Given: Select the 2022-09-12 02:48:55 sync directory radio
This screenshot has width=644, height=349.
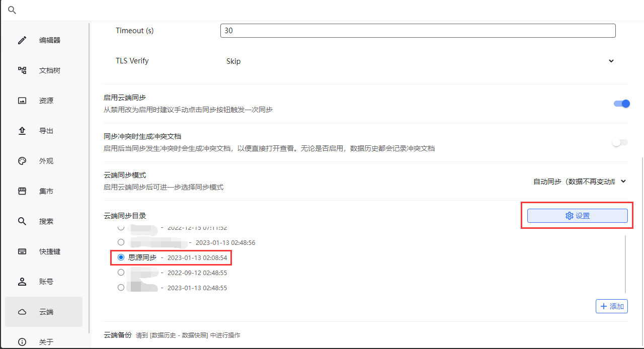Looking at the screenshot, I should (x=121, y=273).
